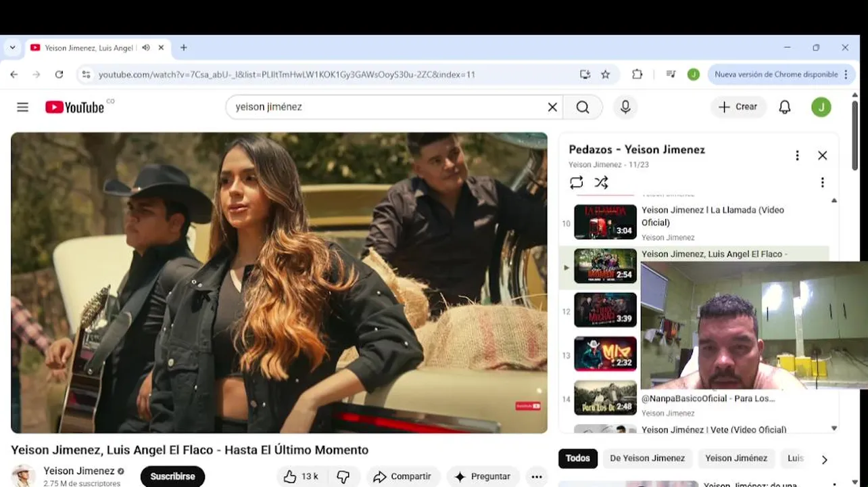Select the Todos filter chip
This screenshot has width=868, height=487.
click(x=577, y=459)
